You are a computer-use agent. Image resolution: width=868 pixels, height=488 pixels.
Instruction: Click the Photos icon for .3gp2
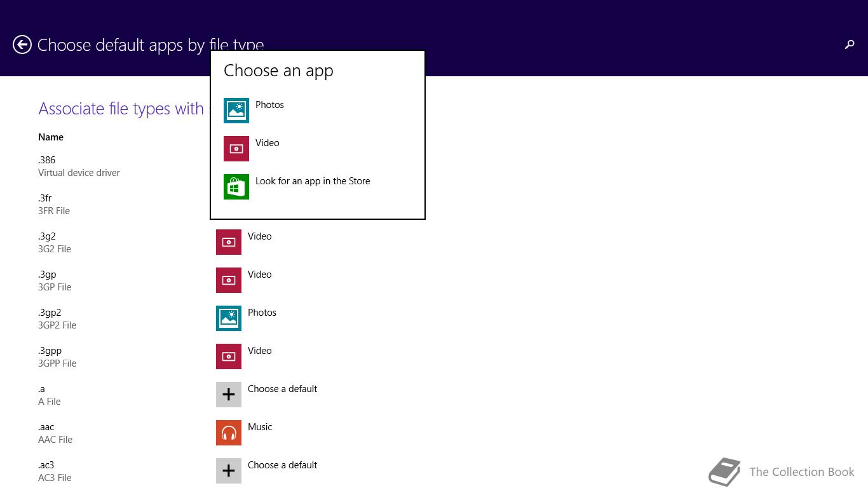pyautogui.click(x=229, y=318)
